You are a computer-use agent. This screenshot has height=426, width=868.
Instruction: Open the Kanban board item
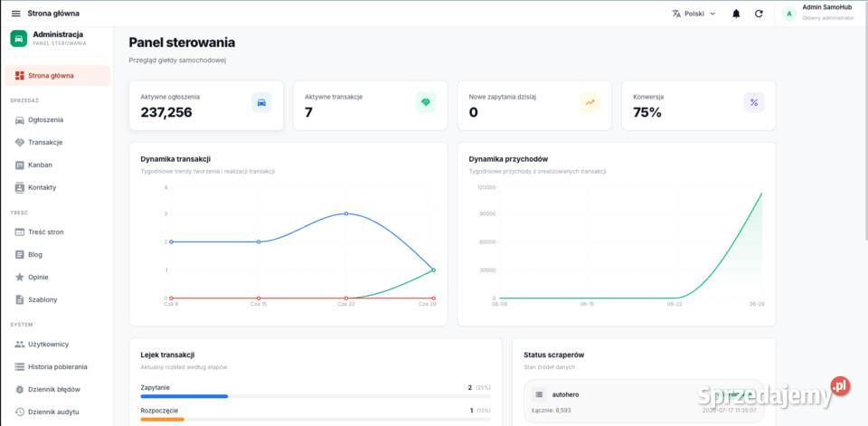pyautogui.click(x=58, y=165)
